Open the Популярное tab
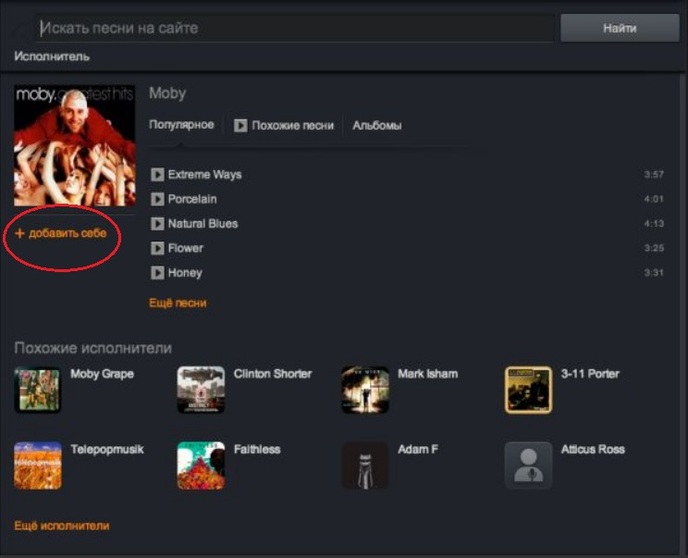 pos(181,125)
